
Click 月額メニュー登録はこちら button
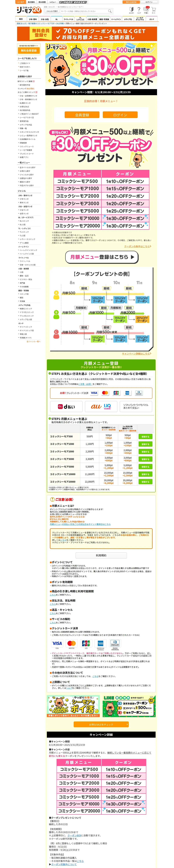point(102,257)
